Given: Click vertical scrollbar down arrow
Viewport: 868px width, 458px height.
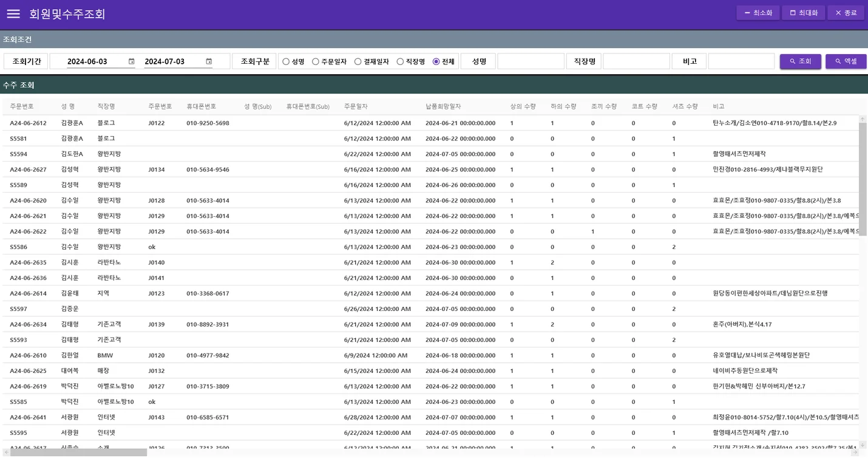Looking at the screenshot, I should 863,445.
